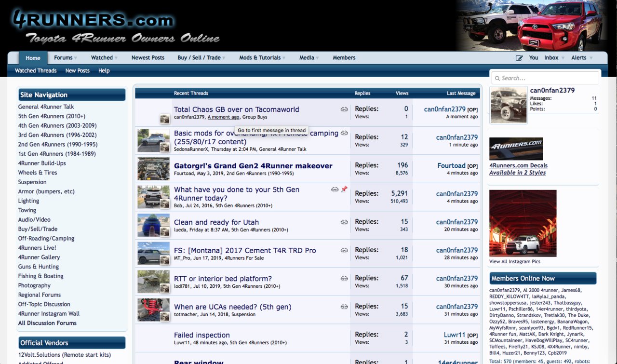Image resolution: width=617 pixels, height=364 pixels.
Task: Select Watched Threads in sub-navigation
Action: pyautogui.click(x=36, y=71)
